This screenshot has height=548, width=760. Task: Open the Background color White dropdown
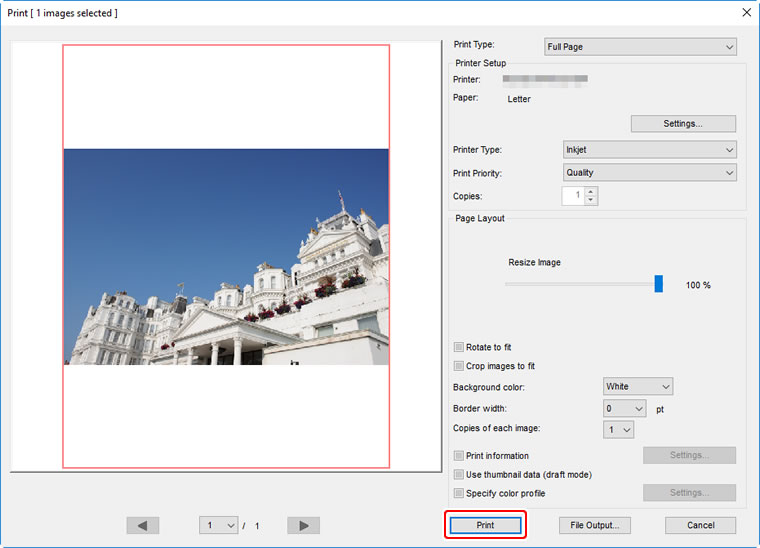638,387
